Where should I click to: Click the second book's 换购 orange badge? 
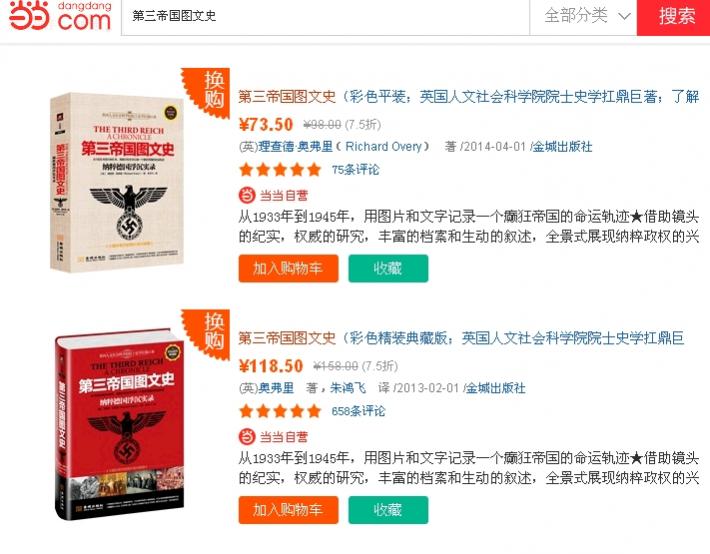(208, 335)
